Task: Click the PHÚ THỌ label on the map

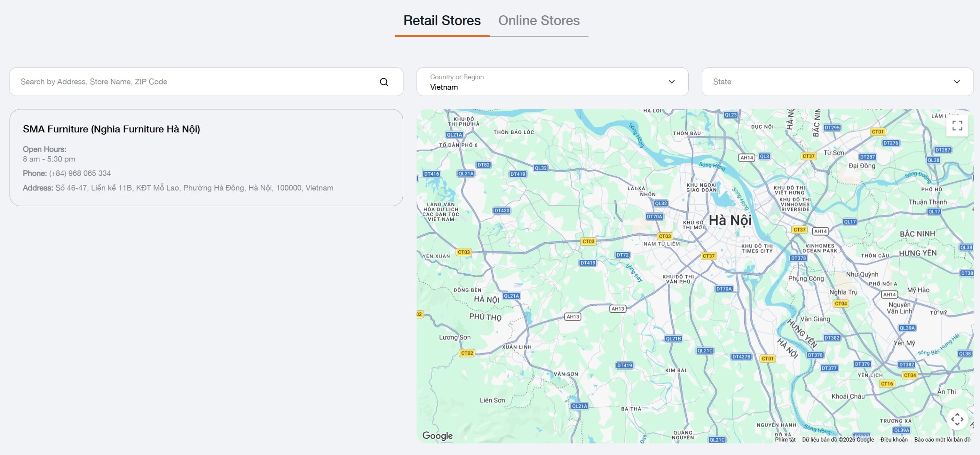Action: pyautogui.click(x=485, y=317)
